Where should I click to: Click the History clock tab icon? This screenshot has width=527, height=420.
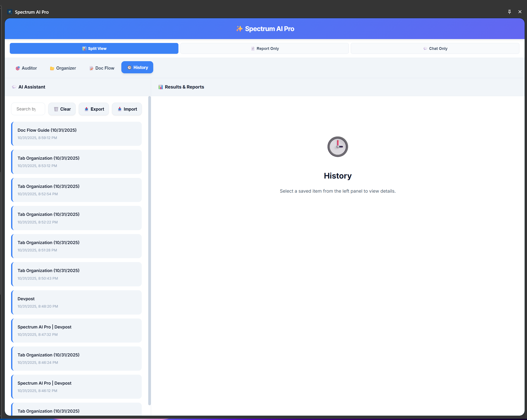(129, 67)
